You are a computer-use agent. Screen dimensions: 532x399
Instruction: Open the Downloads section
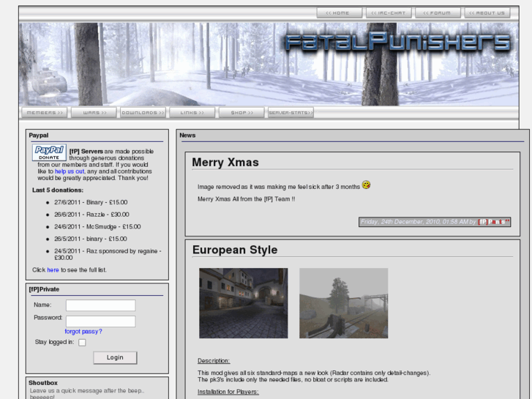(143, 113)
